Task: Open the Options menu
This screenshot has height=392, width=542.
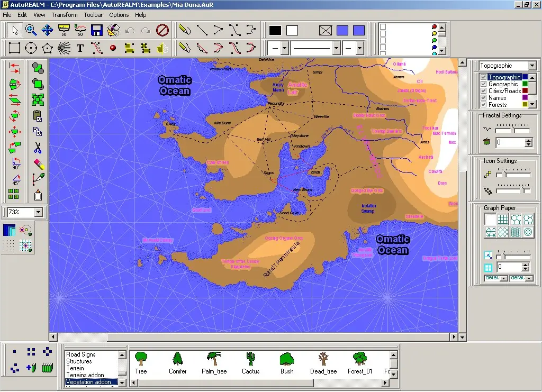Action: pos(119,15)
